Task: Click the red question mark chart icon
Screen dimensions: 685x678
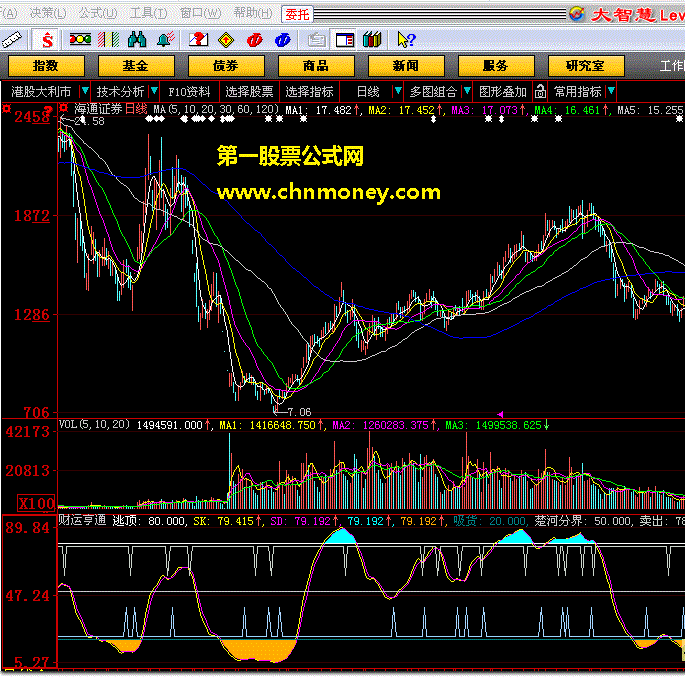Action: [x=198, y=40]
